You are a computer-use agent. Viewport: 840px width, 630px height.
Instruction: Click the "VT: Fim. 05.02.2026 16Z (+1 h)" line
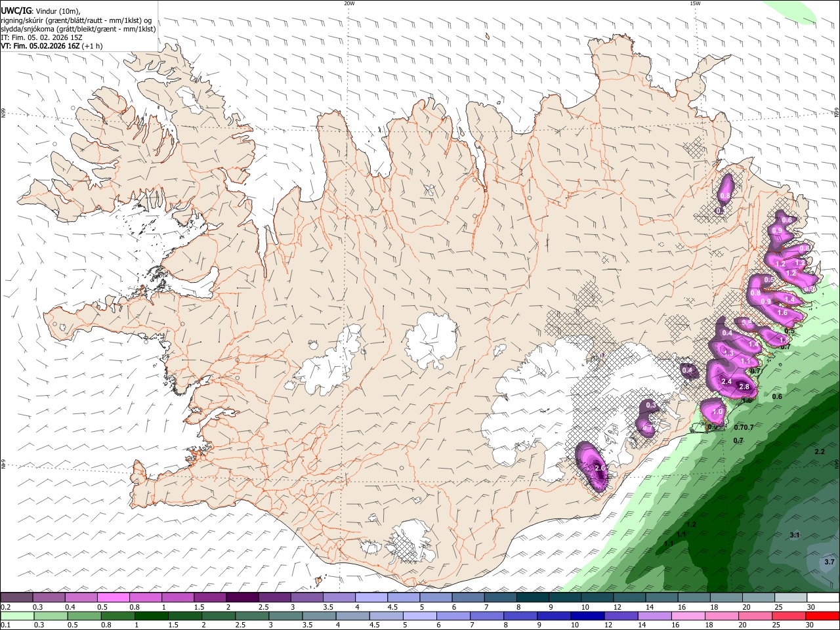pos(51,46)
